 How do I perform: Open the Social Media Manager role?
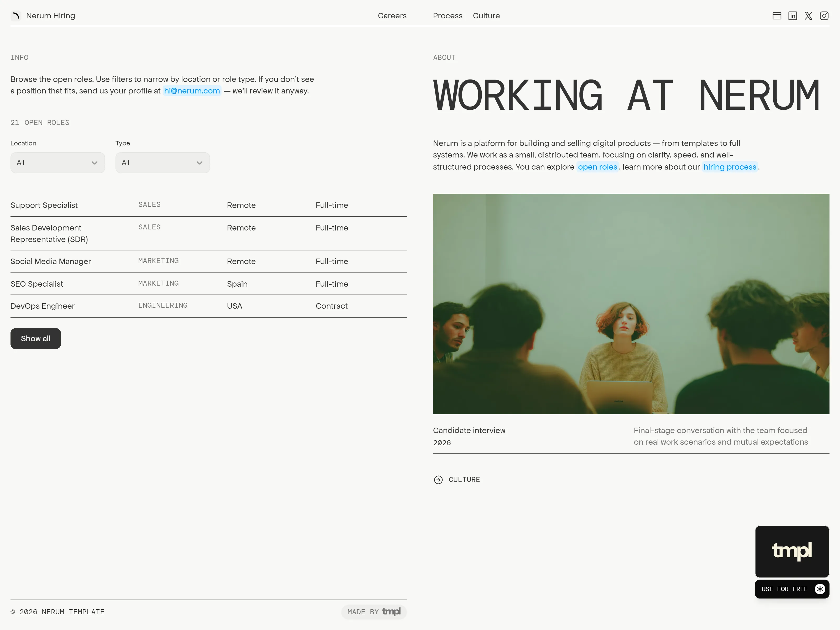(x=208, y=261)
